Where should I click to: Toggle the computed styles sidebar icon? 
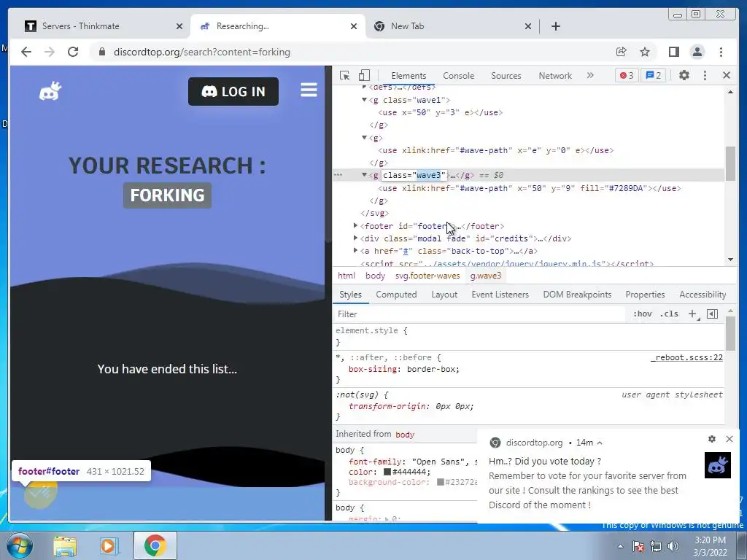point(712,314)
